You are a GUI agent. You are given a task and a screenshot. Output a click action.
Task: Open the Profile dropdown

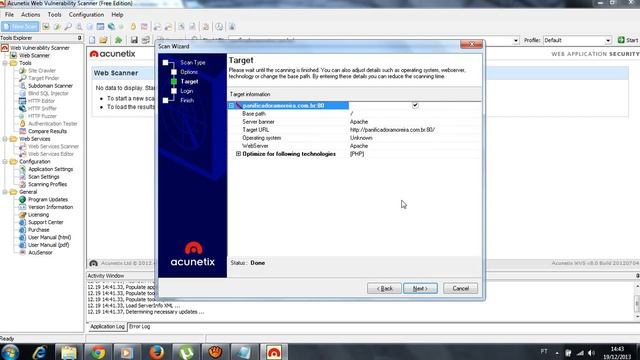coord(608,40)
